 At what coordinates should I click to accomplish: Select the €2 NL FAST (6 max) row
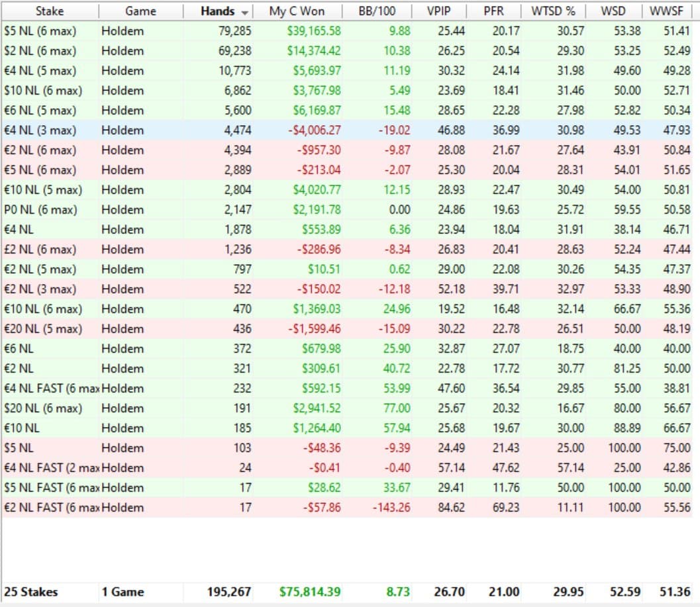coord(50,508)
